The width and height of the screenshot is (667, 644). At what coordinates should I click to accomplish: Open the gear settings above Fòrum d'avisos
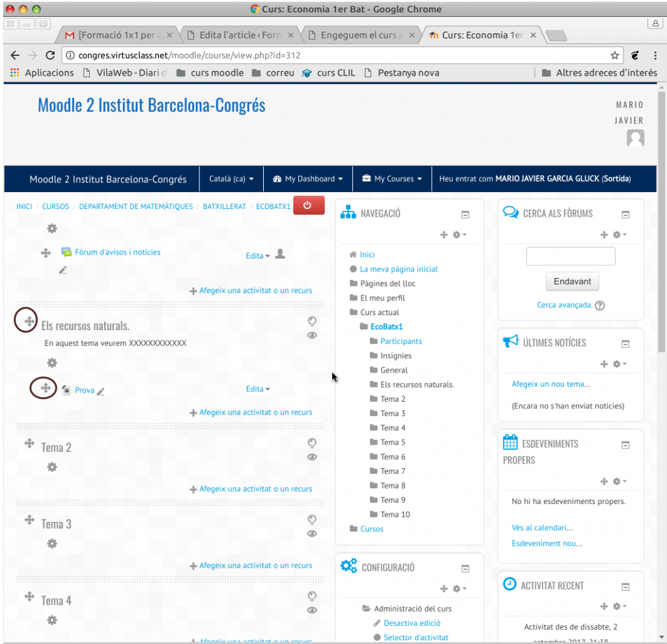pos(52,229)
